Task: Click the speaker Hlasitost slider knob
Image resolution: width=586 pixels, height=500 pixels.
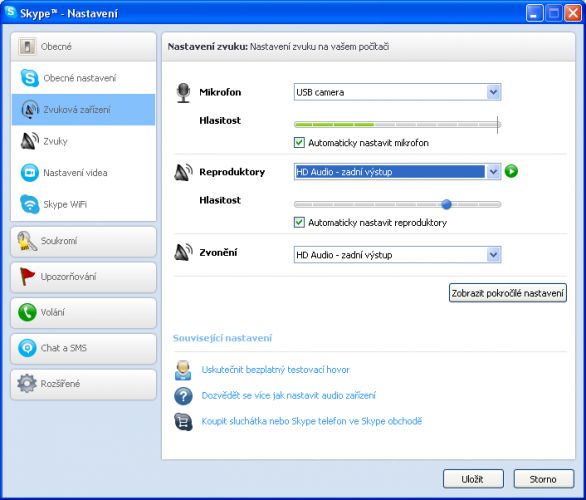Action: click(x=446, y=204)
